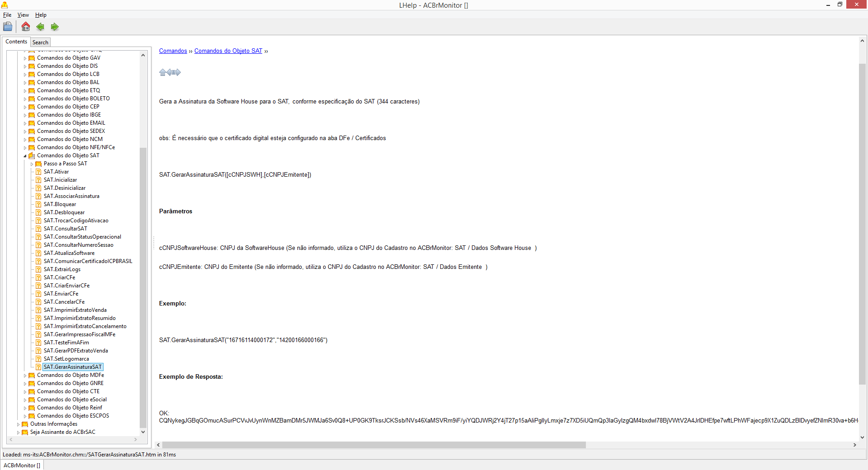Select the ACBrMonitor [] bottom tab
Screen dimensions: 868x470
pyautogui.click(x=22, y=465)
